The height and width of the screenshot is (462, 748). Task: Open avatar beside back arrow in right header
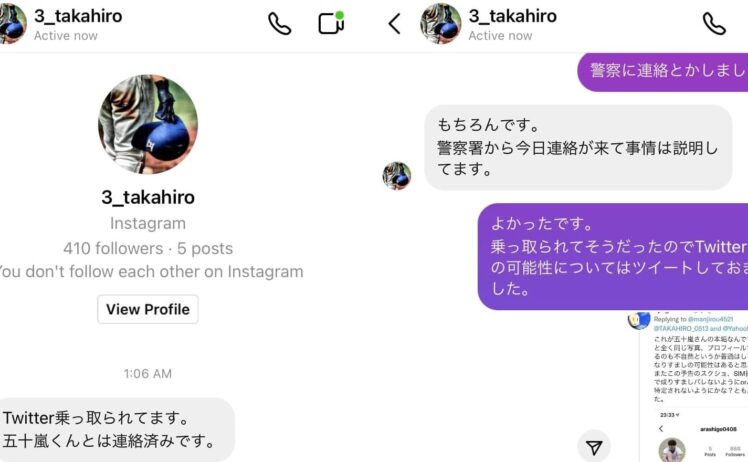[x=440, y=23]
